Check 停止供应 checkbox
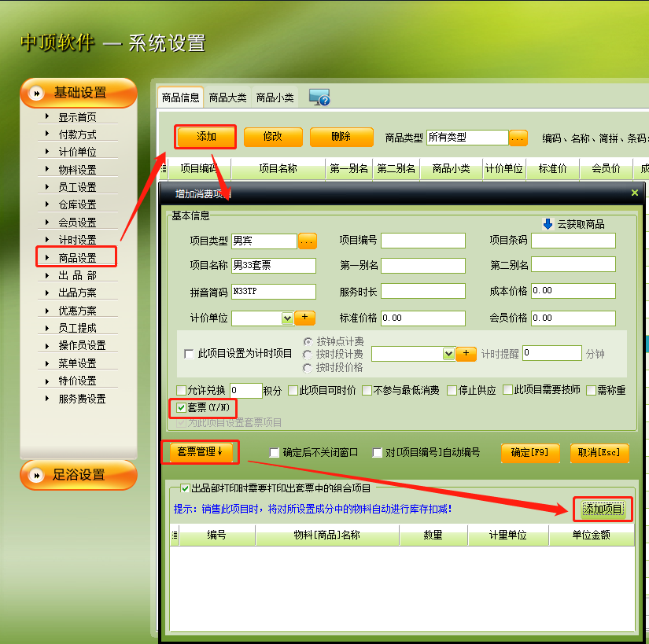This screenshot has height=644, width=649. [452, 390]
